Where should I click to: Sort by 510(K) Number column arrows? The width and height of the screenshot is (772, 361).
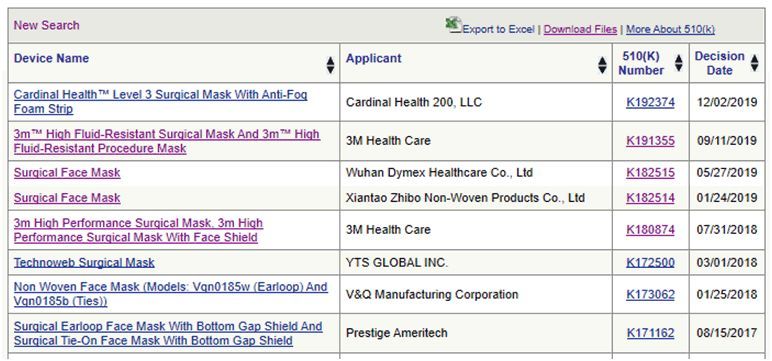(679, 63)
